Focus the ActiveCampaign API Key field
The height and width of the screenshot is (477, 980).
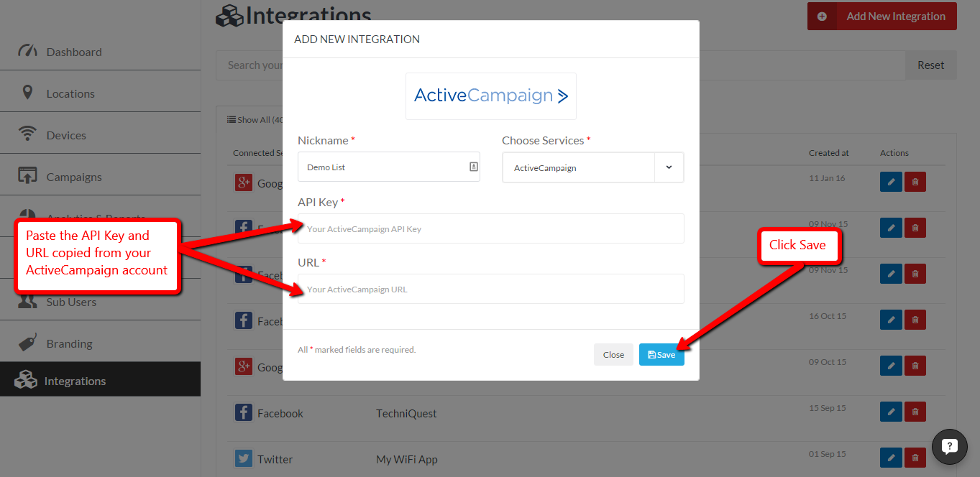tap(491, 228)
